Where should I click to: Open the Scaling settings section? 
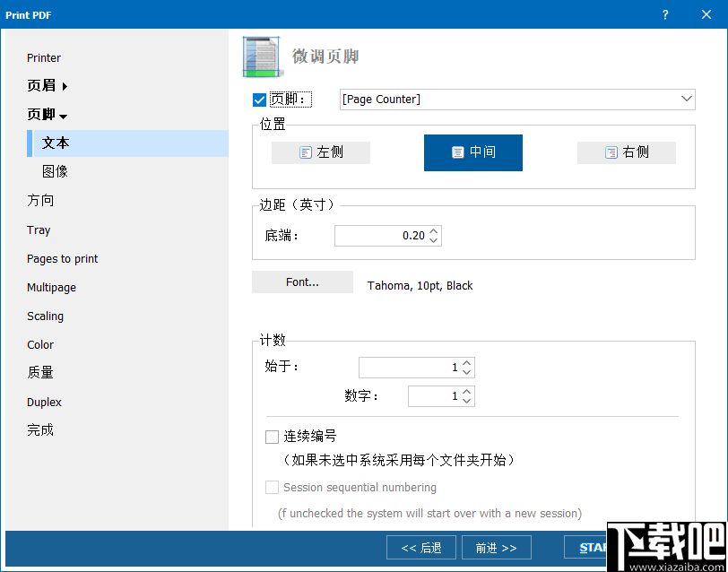click(x=45, y=316)
